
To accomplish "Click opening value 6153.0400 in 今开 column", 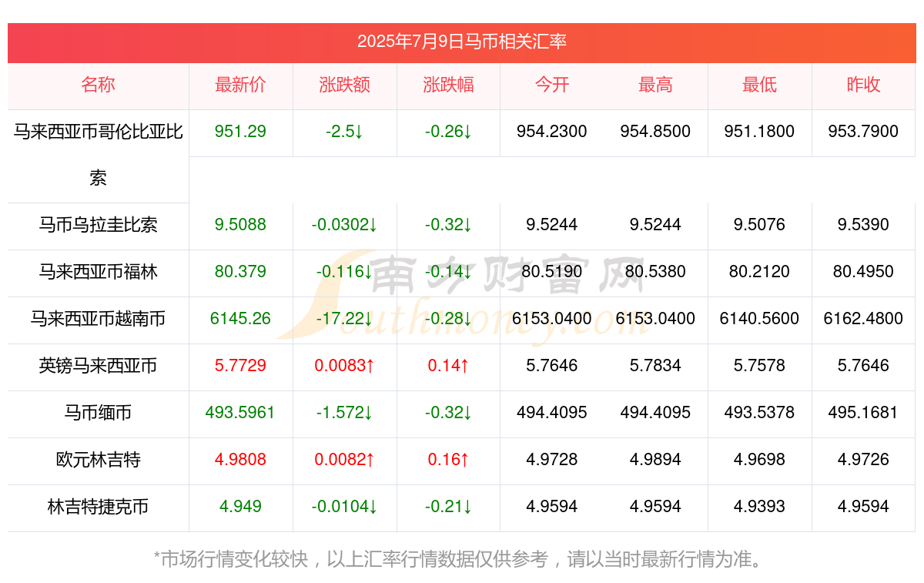I will (x=552, y=319).
